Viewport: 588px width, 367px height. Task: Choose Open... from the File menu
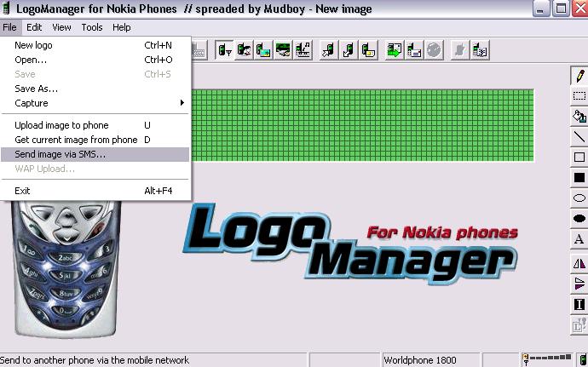(x=95, y=60)
